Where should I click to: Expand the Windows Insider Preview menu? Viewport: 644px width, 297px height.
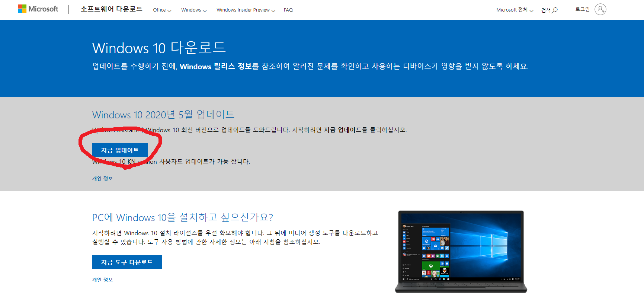tap(246, 10)
